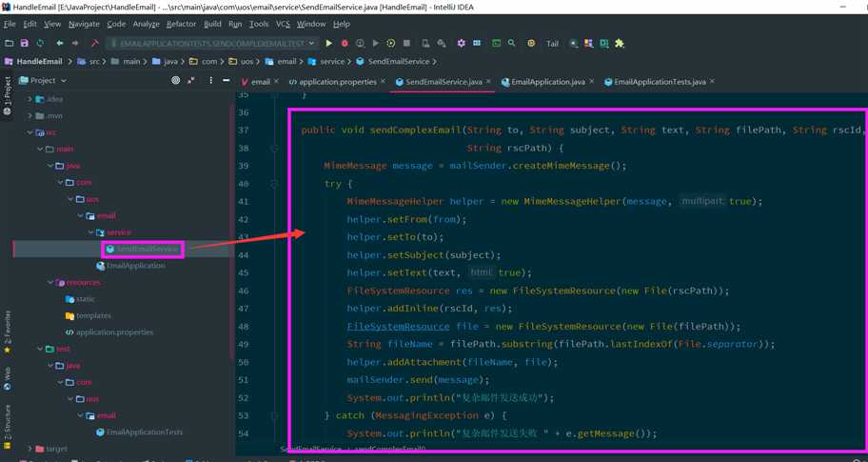Click the Back navigation arrow icon

coord(60,43)
